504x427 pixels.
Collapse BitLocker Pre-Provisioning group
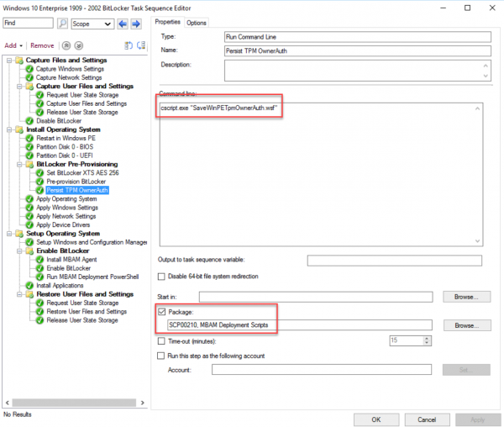tap(19, 165)
